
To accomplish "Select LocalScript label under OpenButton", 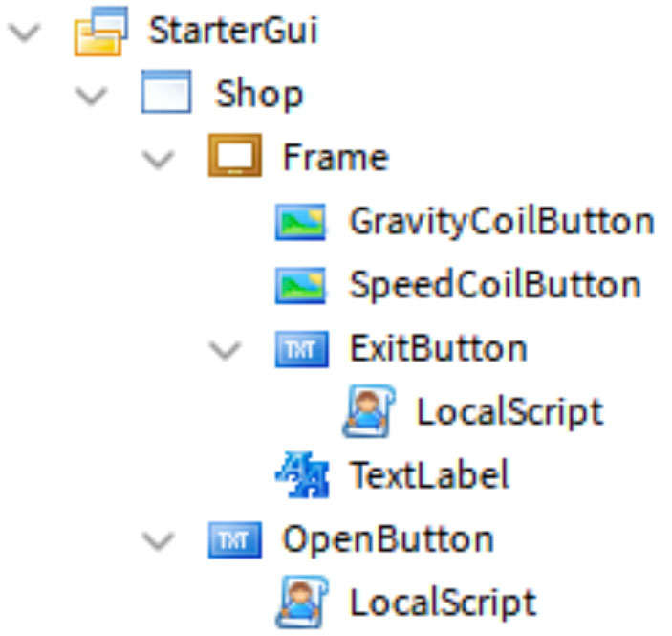I will [x=443, y=603].
